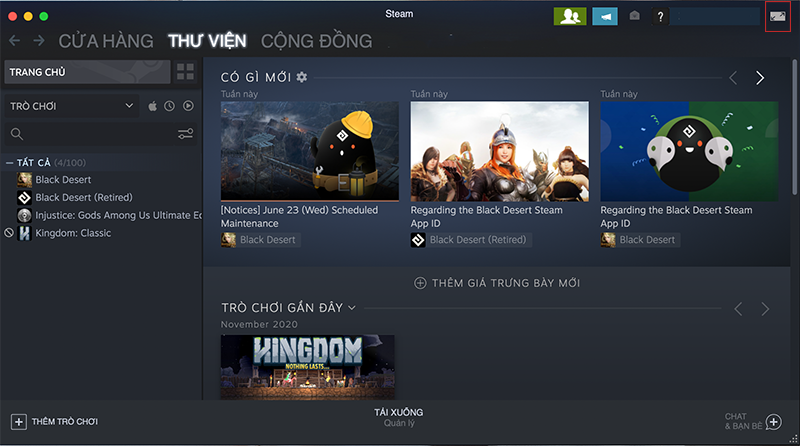
Task: Open advanced filter sliders icon
Action: (185, 134)
